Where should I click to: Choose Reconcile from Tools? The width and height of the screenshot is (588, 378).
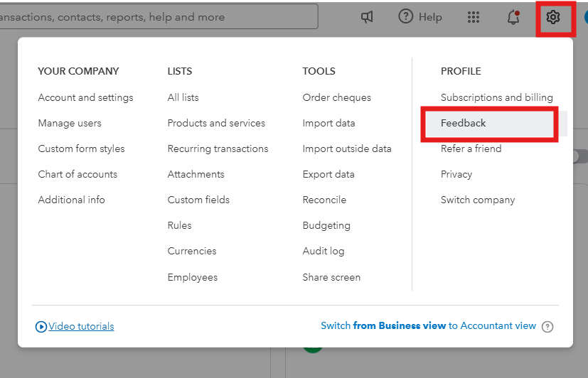324,200
